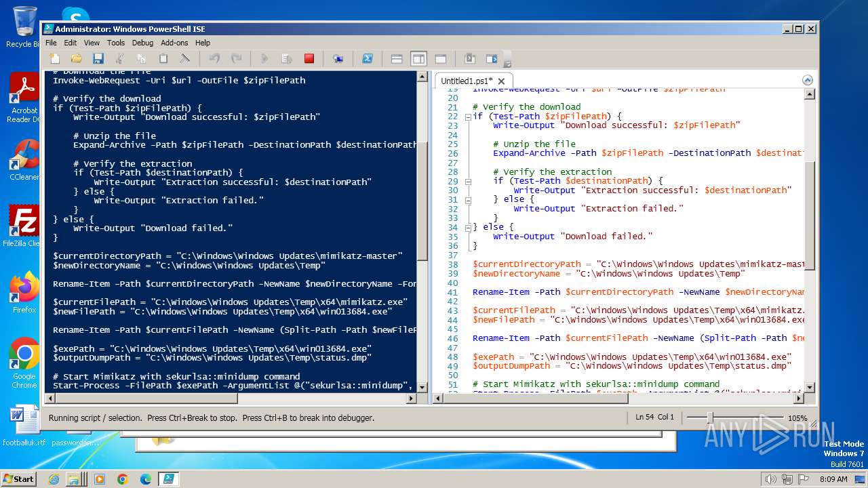Select the FileZilla Client desktop icon
This screenshot has width=868, height=488.
click(24, 226)
